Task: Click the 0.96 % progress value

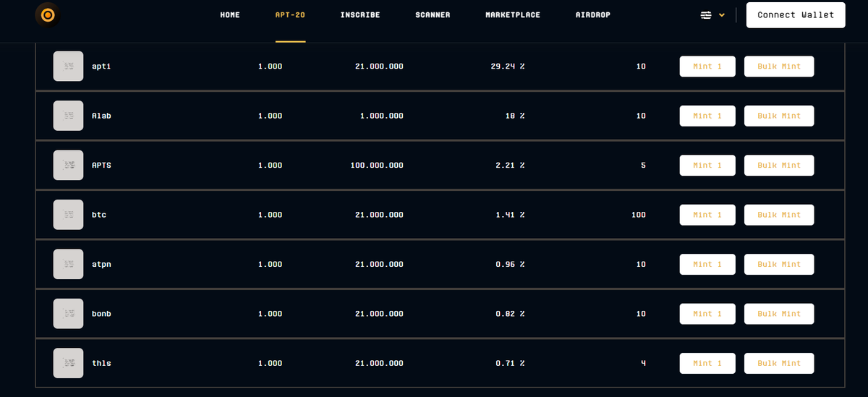Action: coord(510,264)
